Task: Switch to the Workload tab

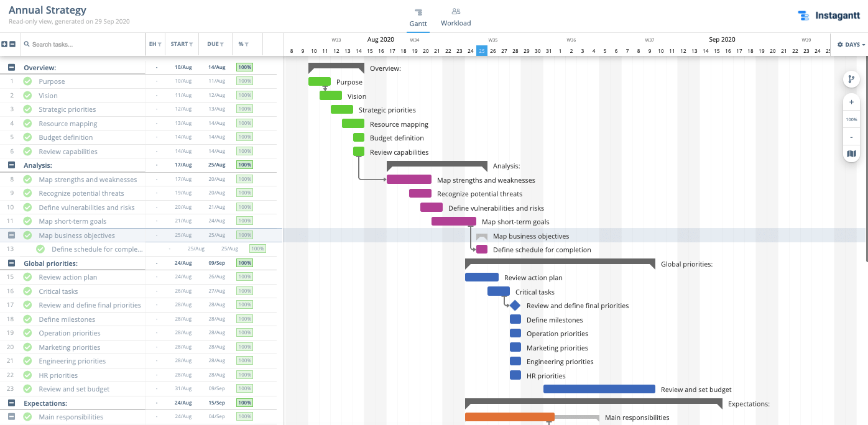Action: [x=456, y=16]
